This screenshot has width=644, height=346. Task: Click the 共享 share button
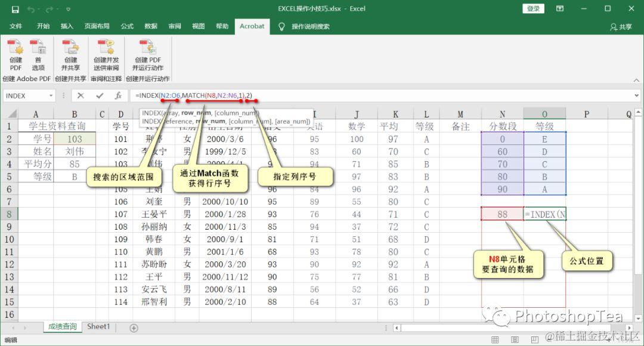click(621, 27)
